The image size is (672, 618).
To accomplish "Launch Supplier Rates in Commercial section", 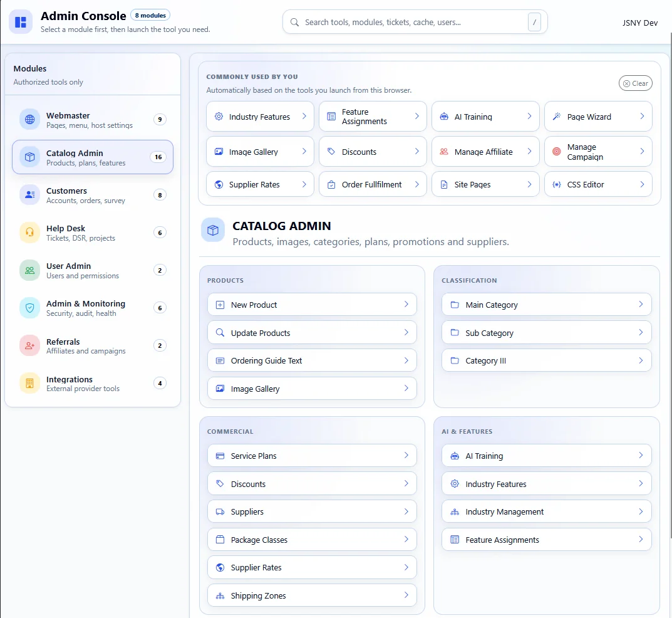I will [312, 567].
